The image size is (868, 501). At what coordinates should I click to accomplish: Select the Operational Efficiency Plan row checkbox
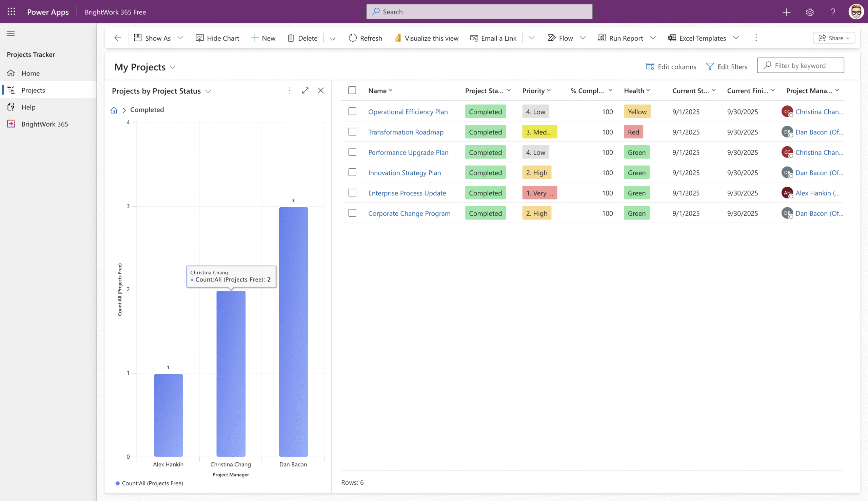click(x=352, y=111)
